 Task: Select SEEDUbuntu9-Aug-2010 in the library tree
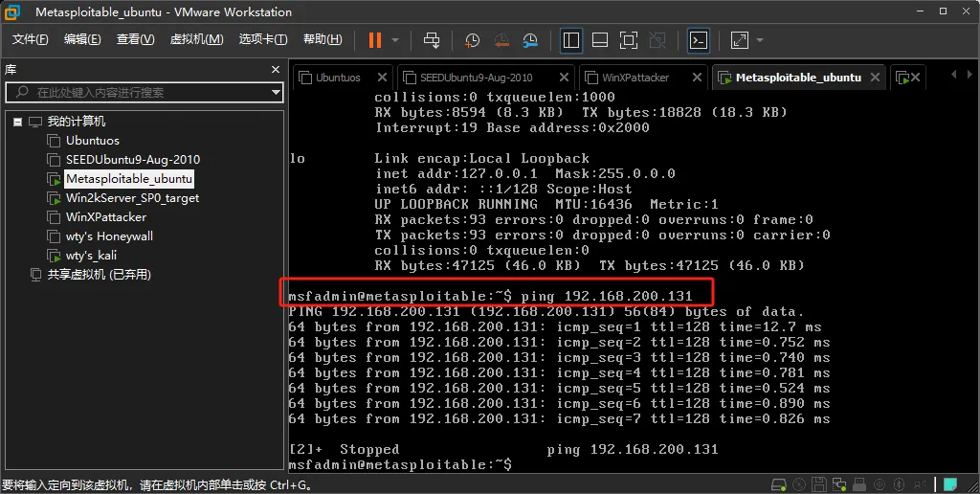(133, 160)
